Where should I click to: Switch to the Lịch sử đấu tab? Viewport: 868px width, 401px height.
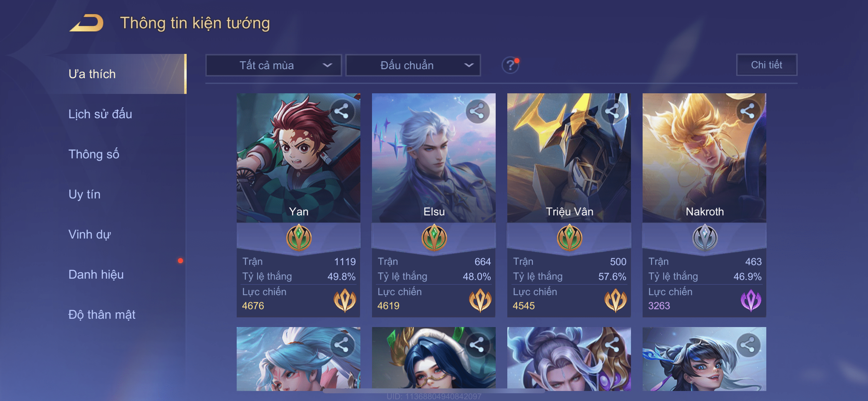100,114
